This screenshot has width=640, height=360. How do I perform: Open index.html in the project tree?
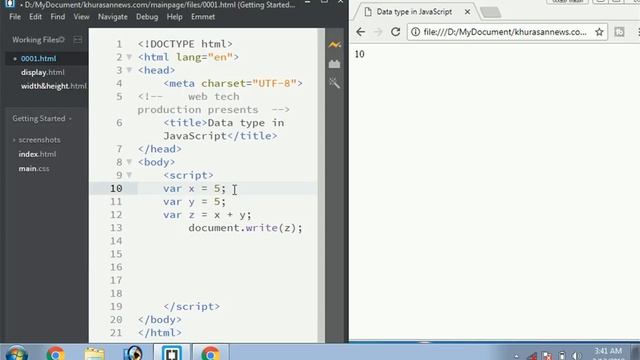(37, 154)
